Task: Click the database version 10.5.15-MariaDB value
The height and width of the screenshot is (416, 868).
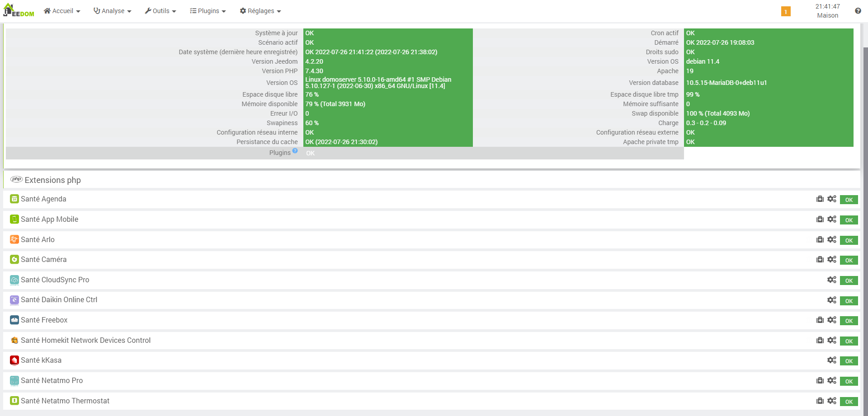Action: (726, 83)
